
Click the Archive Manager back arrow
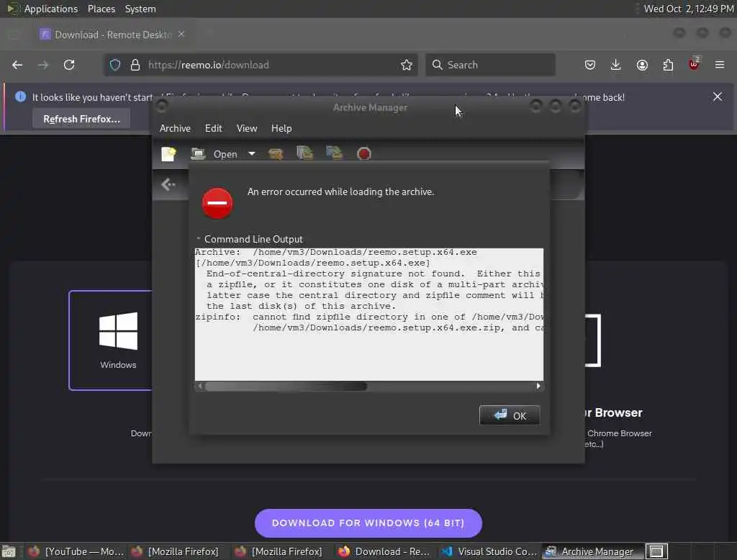[168, 184]
